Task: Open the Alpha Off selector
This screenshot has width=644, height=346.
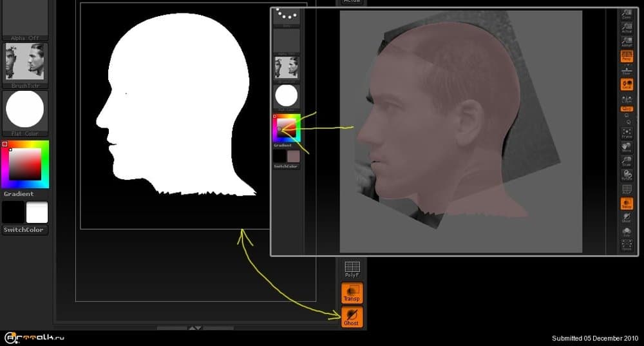Action: pos(24,20)
